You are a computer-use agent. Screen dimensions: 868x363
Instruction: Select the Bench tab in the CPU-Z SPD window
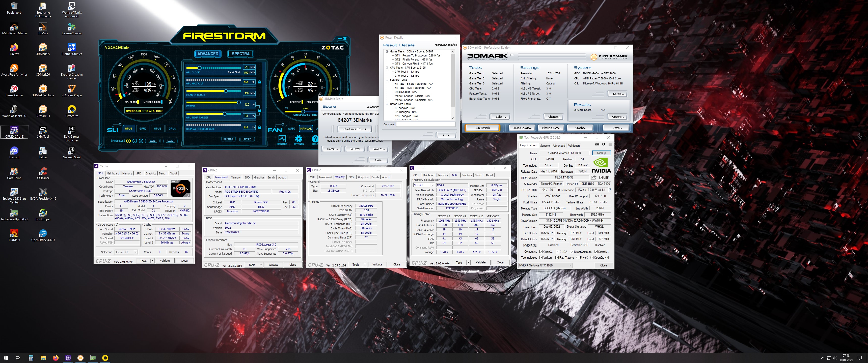tap(478, 175)
